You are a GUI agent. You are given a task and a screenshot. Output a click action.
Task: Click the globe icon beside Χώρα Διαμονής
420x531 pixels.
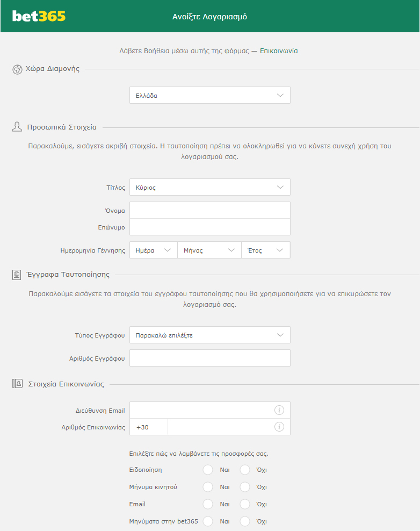[x=17, y=69]
